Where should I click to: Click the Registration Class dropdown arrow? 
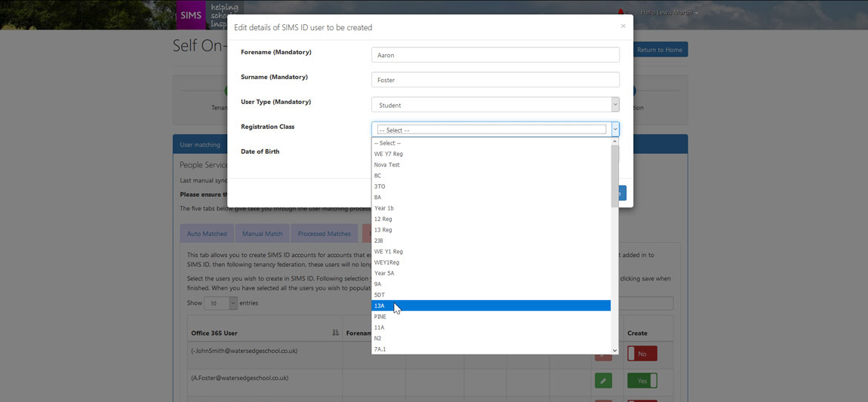pyautogui.click(x=615, y=130)
